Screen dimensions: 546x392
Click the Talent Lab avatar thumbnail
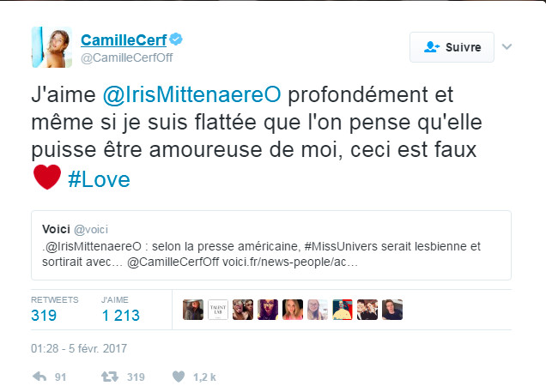point(219,310)
